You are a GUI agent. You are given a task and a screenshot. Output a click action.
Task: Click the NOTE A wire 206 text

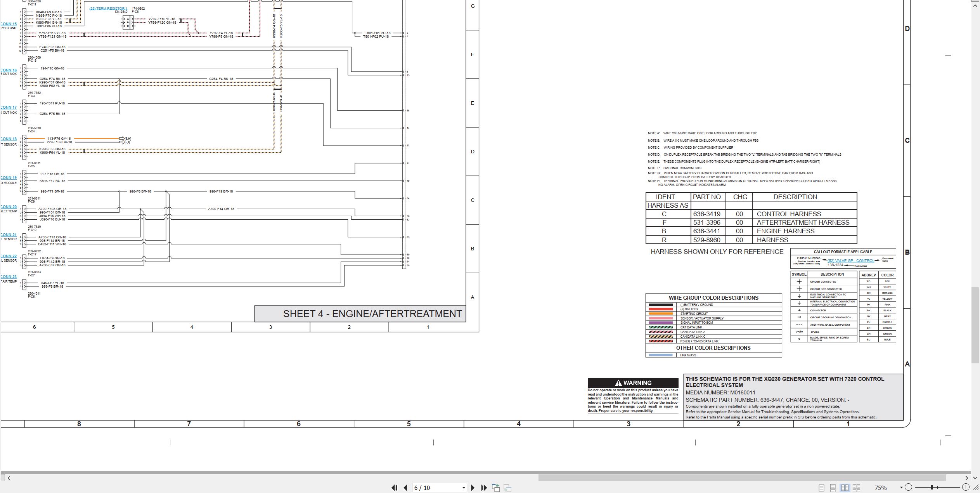point(702,133)
